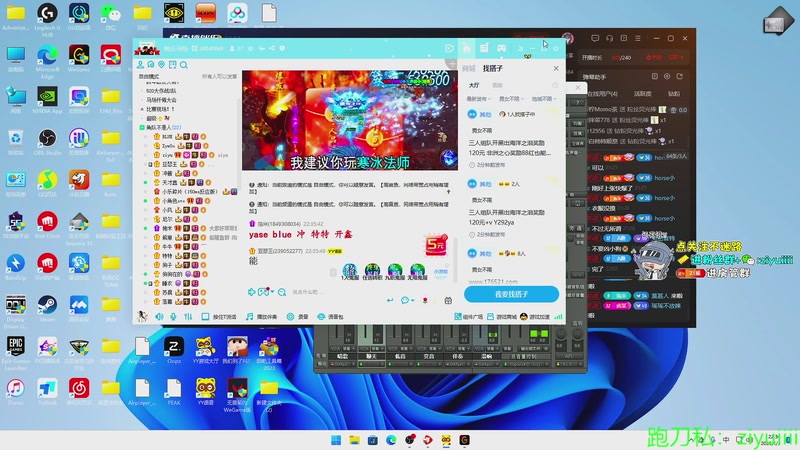Screen dimensions: 800x450
Task: Click the map pin icon in YY sidebar
Action: [162, 65]
